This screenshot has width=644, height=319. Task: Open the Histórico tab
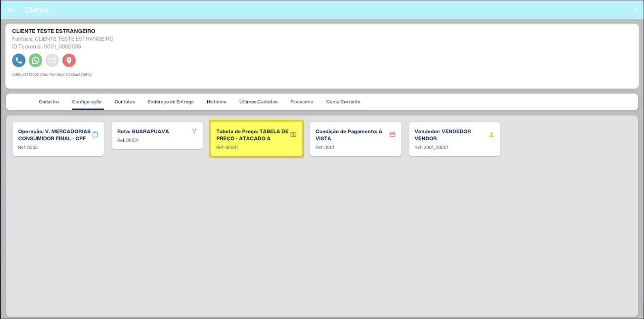coord(216,102)
